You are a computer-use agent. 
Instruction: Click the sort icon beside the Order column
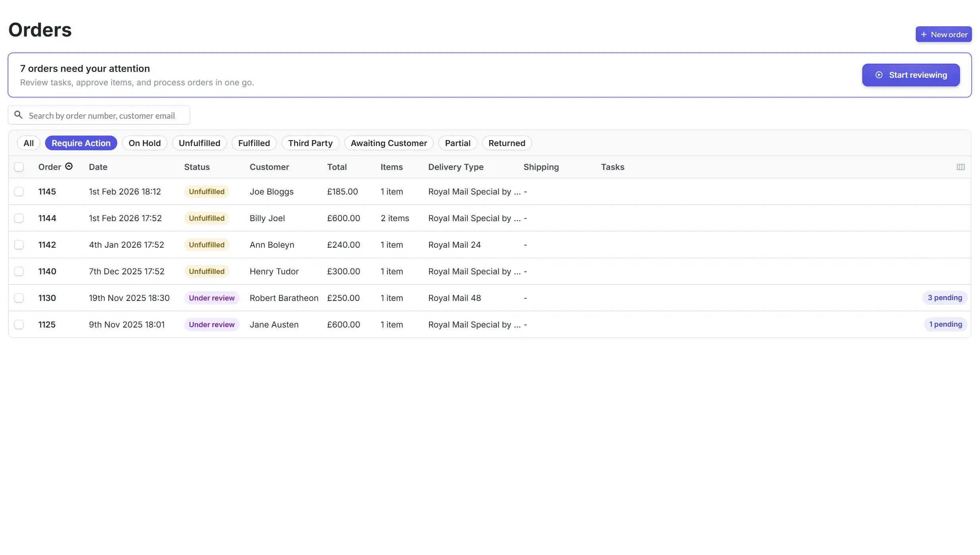[x=69, y=166]
